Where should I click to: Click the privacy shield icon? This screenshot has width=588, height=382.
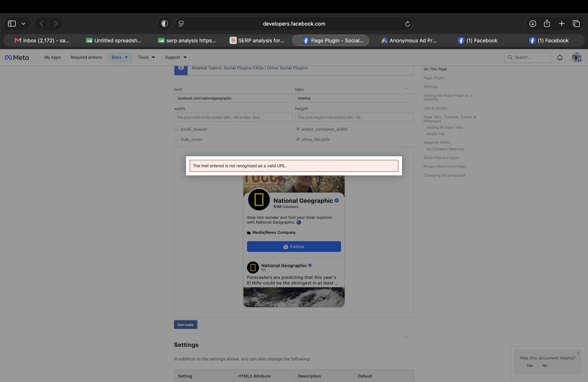pos(165,24)
